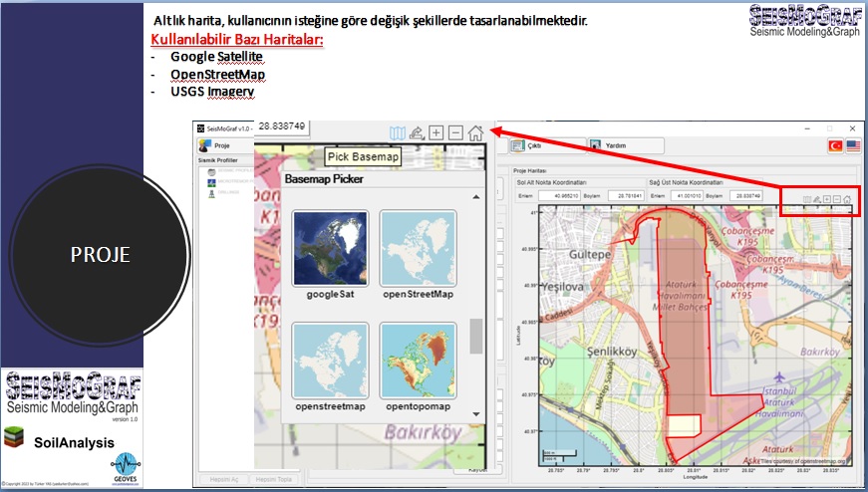Click the 'USGS Imagery' bullet text
868x492 pixels.
pos(212,92)
